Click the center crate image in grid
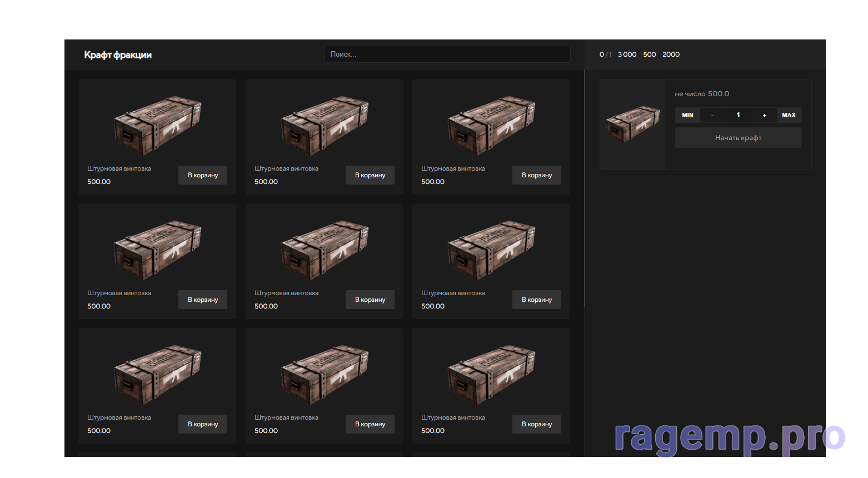 tap(325, 249)
